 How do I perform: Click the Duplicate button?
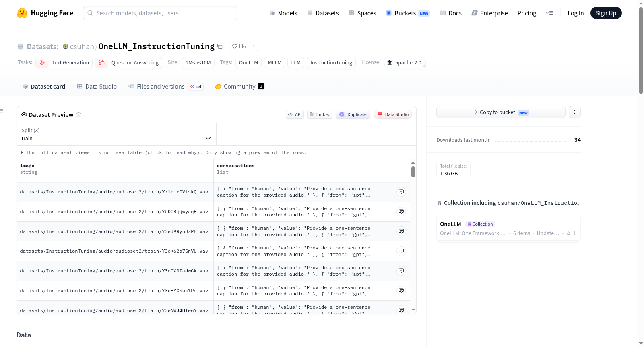353,114
